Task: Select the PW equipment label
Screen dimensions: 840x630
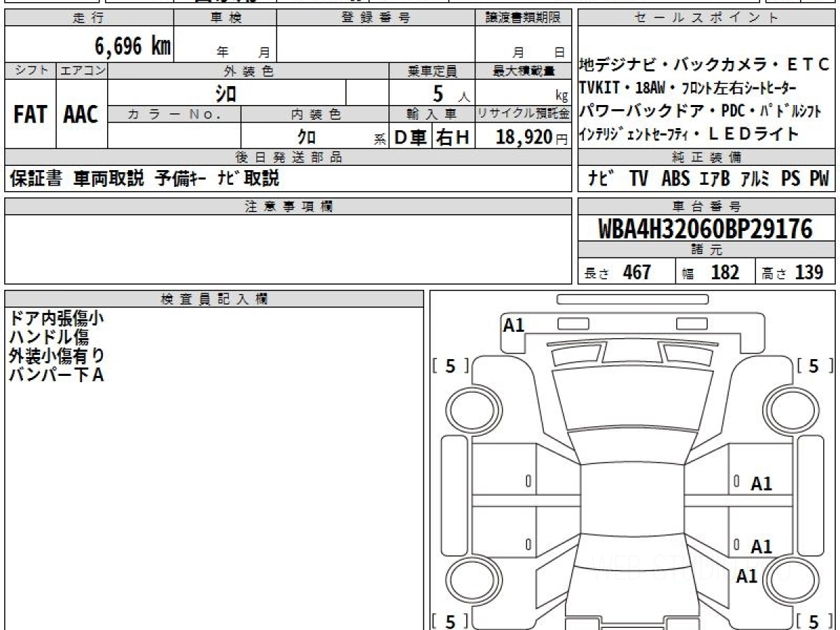Action: [x=819, y=178]
